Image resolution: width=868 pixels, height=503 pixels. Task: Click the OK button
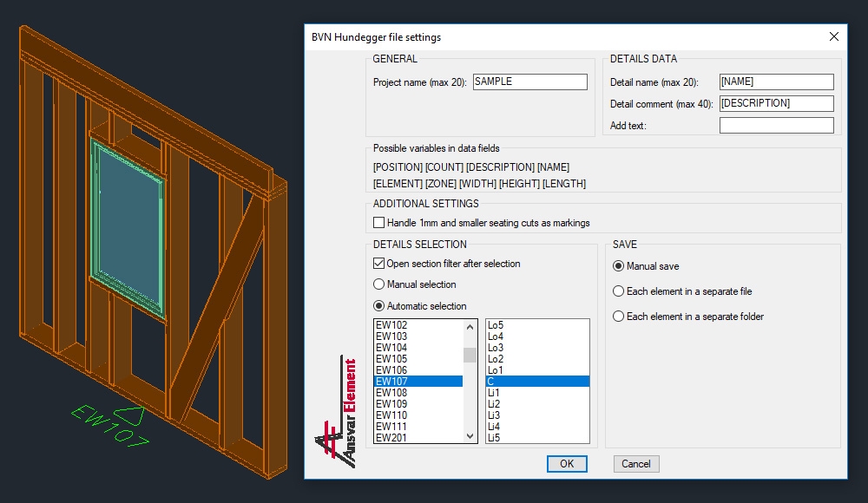(x=567, y=464)
